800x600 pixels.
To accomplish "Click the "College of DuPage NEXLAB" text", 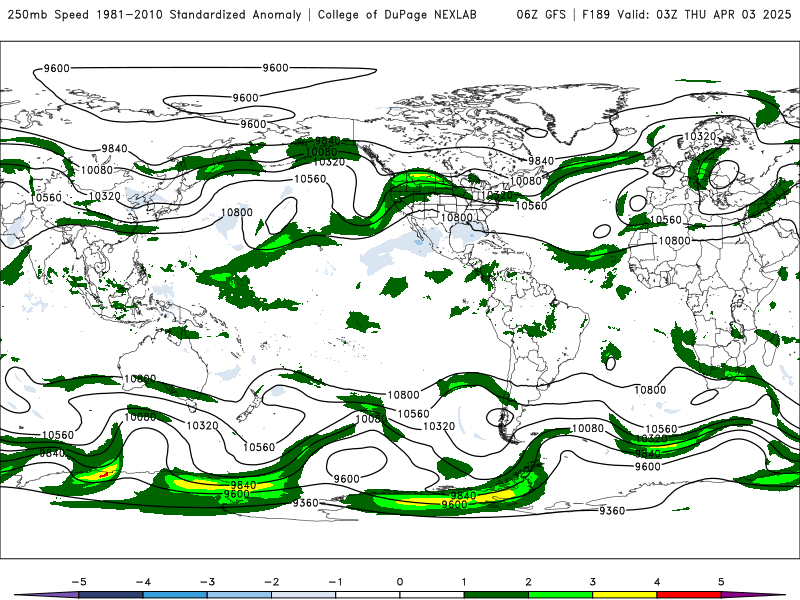I will 397,14.
